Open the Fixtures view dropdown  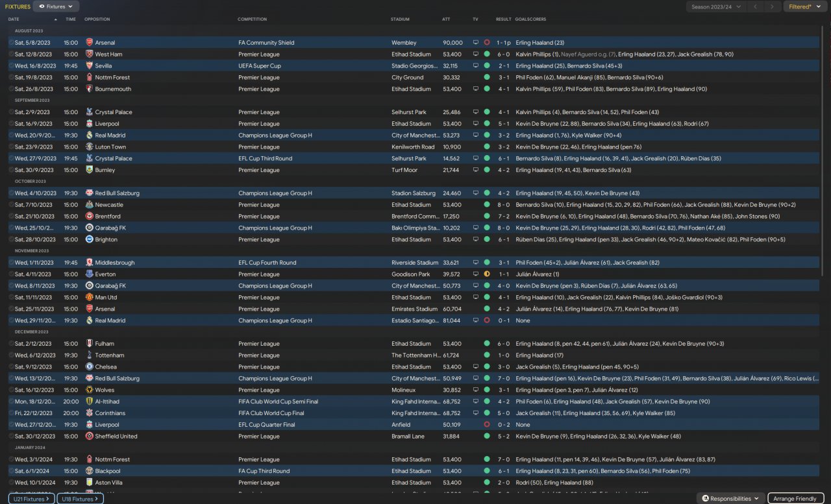tap(56, 6)
